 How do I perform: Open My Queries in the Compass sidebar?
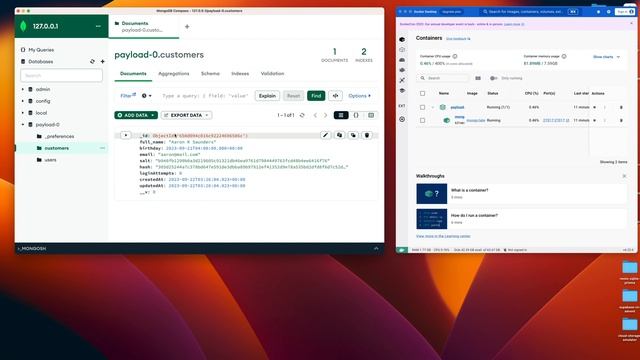(x=37, y=50)
